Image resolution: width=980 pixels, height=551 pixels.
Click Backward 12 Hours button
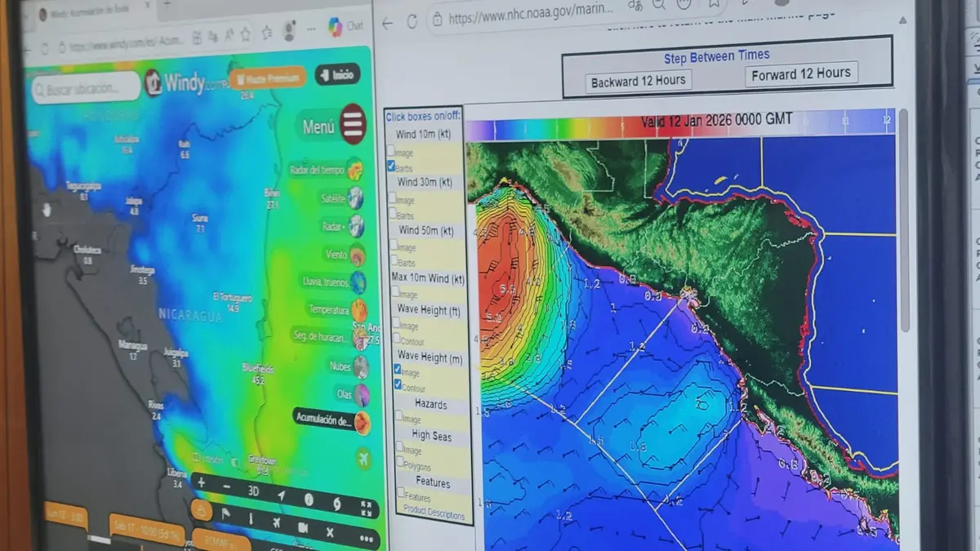639,81
